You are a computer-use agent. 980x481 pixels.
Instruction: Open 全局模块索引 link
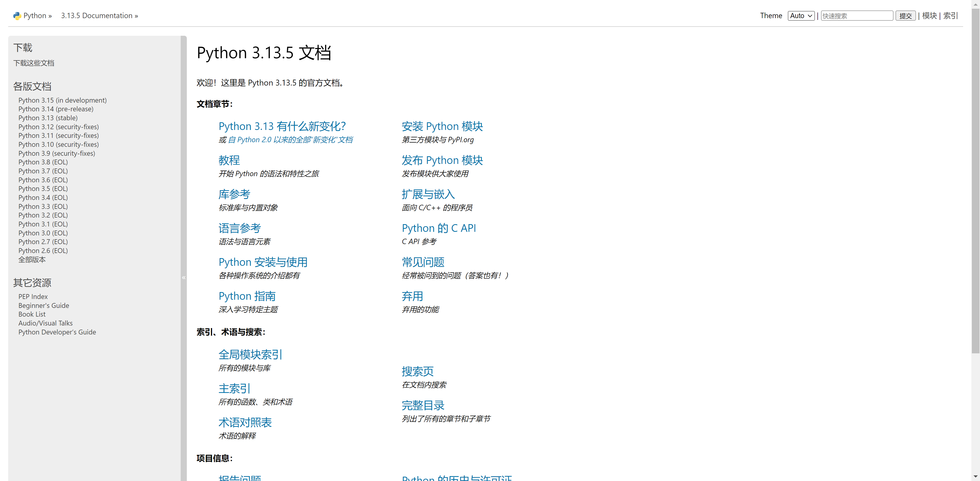point(250,354)
